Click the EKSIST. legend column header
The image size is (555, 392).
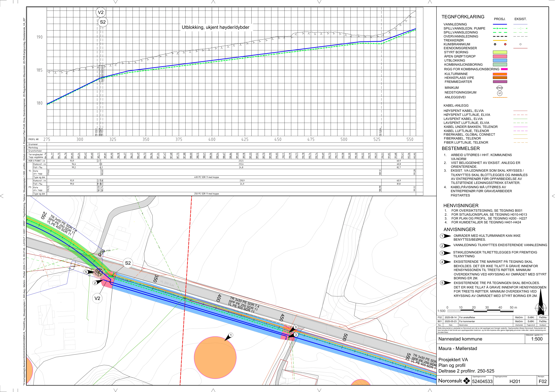click(x=520, y=19)
